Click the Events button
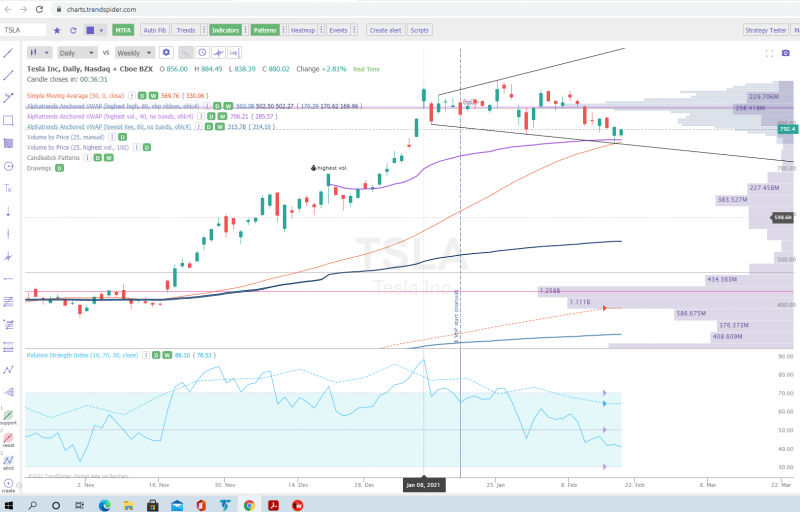This screenshot has height=512, width=800. (x=338, y=31)
